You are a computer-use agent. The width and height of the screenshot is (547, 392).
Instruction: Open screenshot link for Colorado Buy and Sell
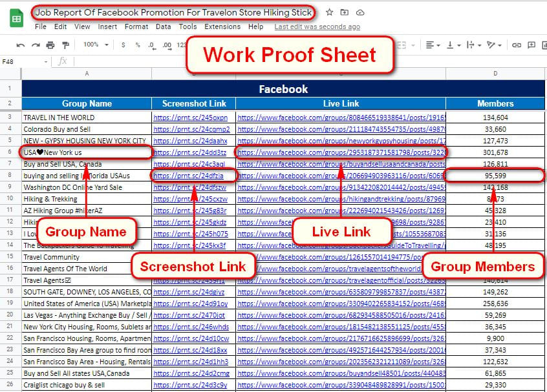coord(191,129)
